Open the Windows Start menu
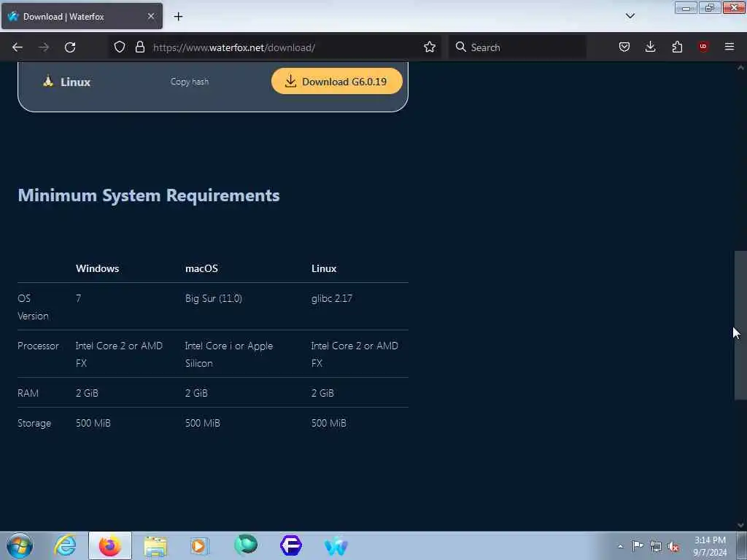Screen dimensions: 747x560 (20, 545)
